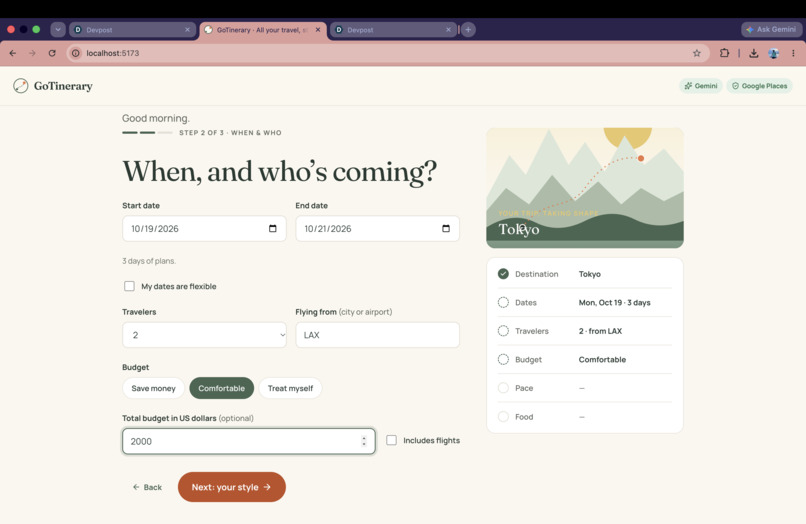Click the Back link
Viewport: 806px width, 524px height.
(147, 487)
